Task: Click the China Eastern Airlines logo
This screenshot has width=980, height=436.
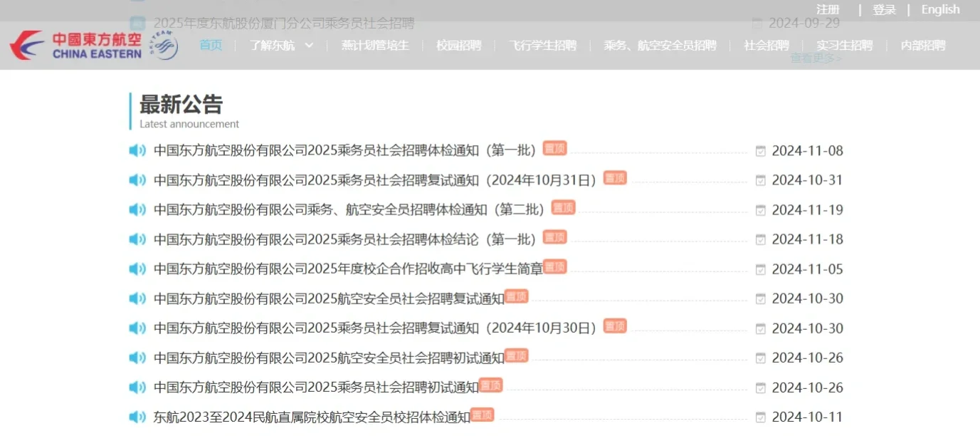Action: (71, 44)
